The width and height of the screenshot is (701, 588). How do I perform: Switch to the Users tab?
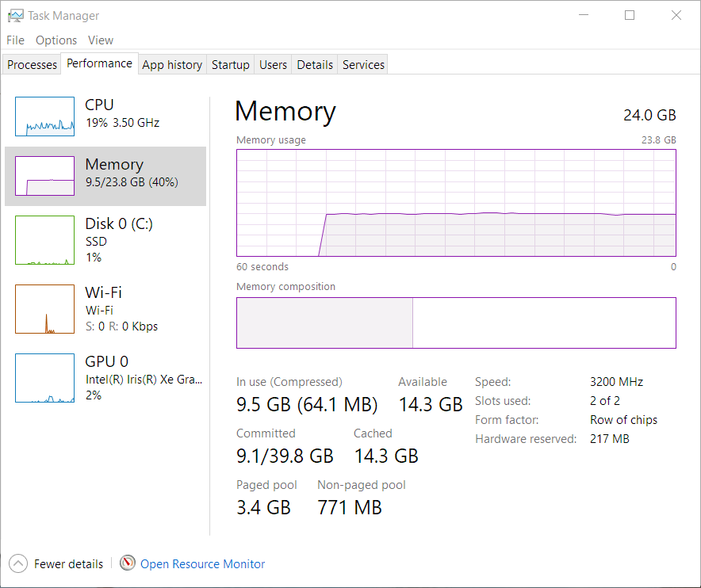[x=273, y=65]
